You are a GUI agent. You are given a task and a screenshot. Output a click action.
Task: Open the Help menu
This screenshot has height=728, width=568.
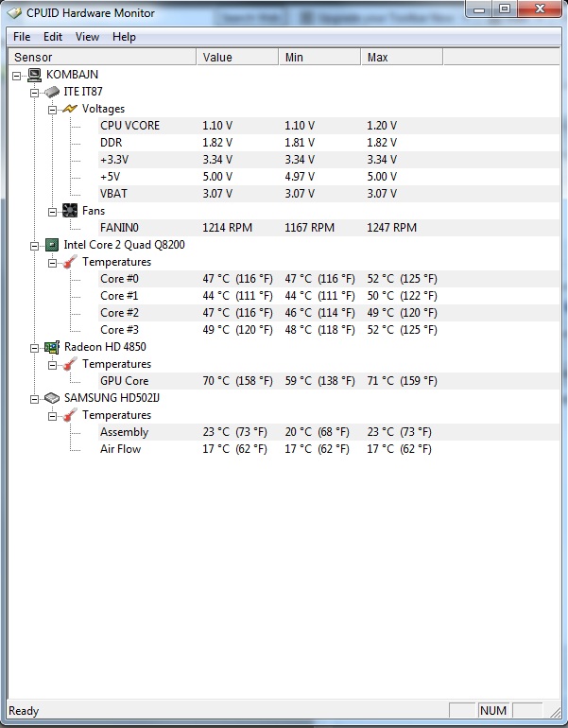coord(124,37)
